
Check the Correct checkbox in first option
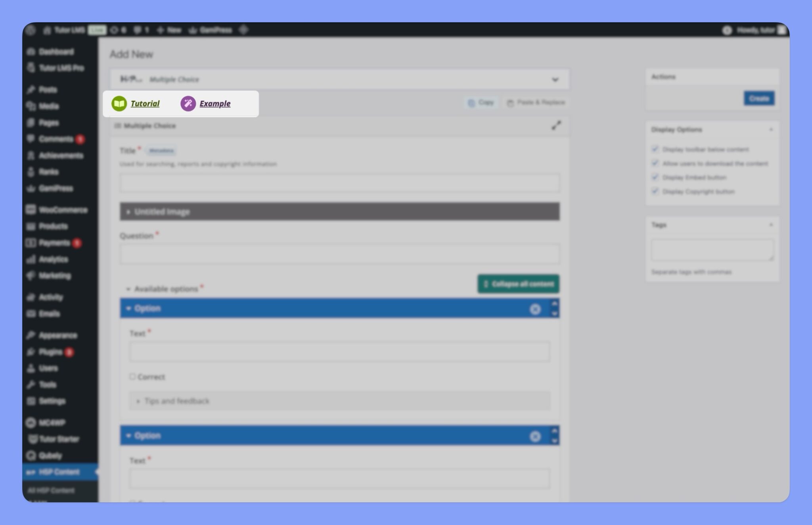[x=132, y=376]
